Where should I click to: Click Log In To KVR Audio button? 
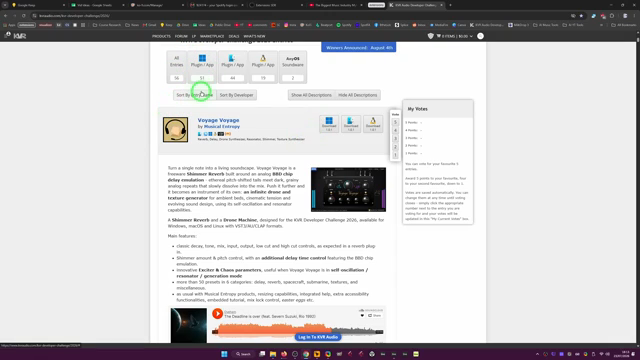(x=318, y=337)
